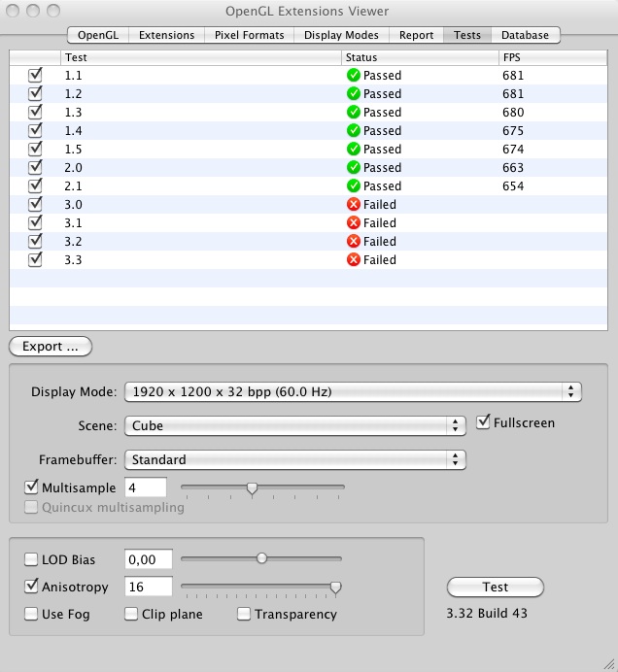Open the Display Modes tab
Viewport: 618px width, 672px height.
[x=341, y=35]
